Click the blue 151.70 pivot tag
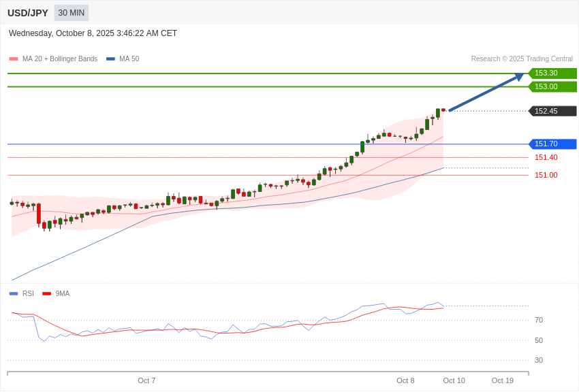The height and width of the screenshot is (392, 579). (552, 144)
